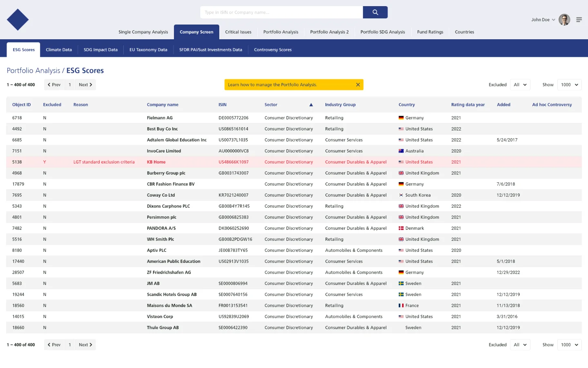Click the Denmark flag in the PANDORA A/S row
The height and width of the screenshot is (368, 588).
(401, 228)
